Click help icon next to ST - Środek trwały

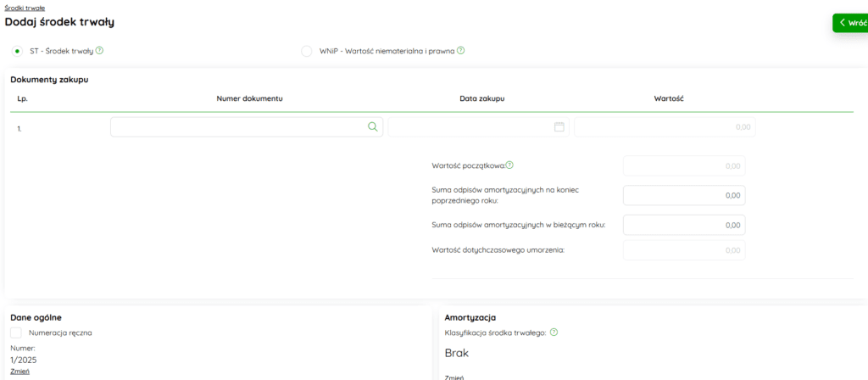click(100, 51)
